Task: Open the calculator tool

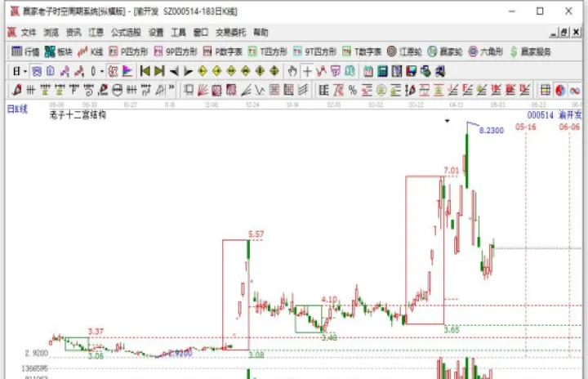Action: 382,71
